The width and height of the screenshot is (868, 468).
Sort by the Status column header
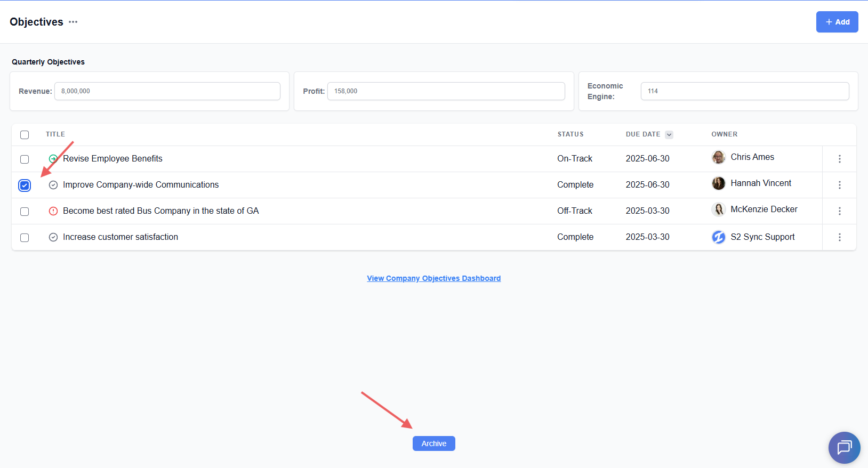tap(570, 134)
